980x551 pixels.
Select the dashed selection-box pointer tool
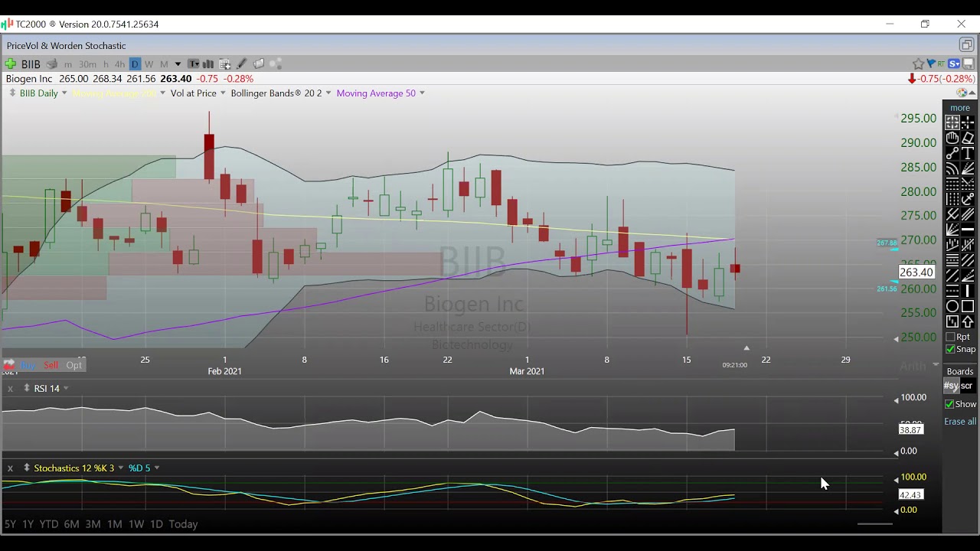952,122
